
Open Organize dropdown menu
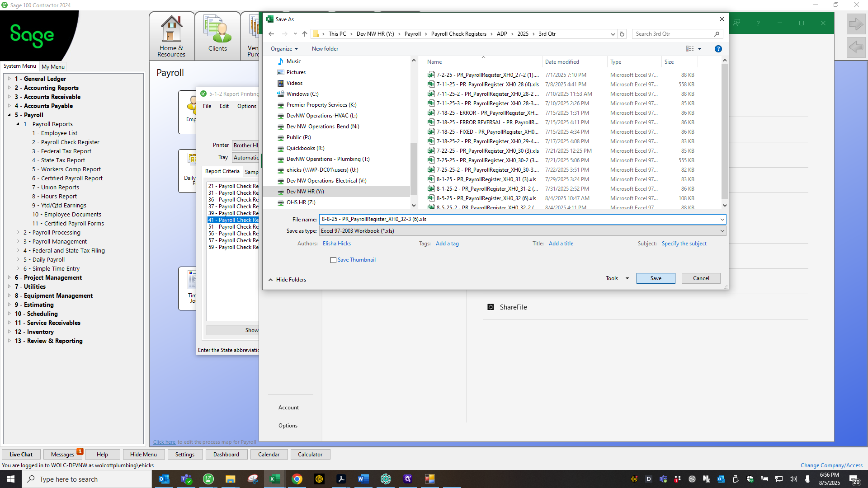point(284,49)
